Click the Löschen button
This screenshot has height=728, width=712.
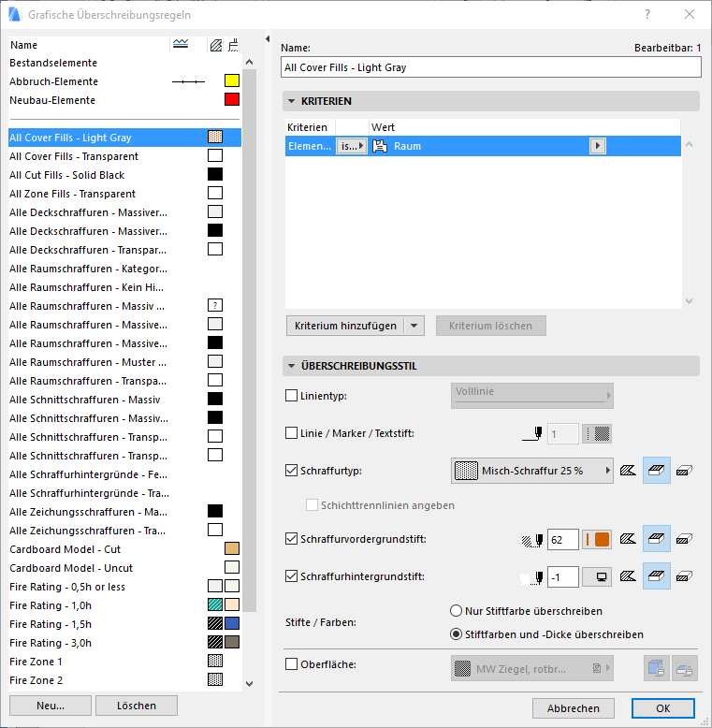tap(137, 706)
